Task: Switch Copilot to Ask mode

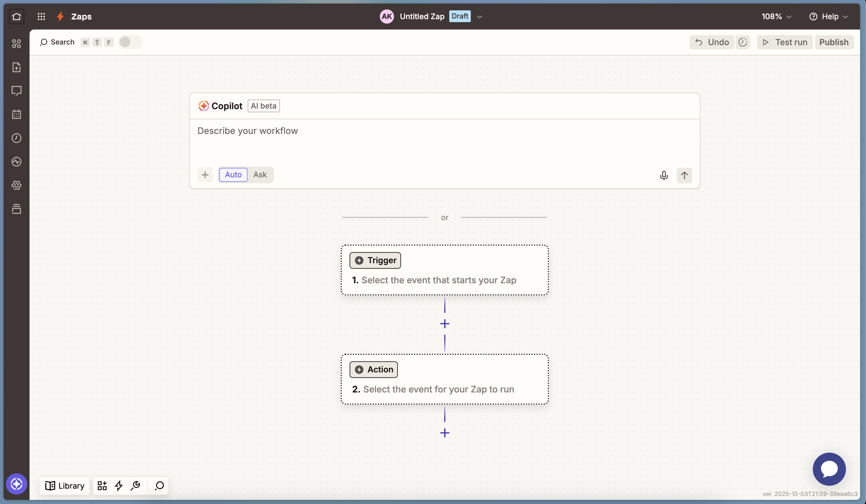Action: point(260,175)
